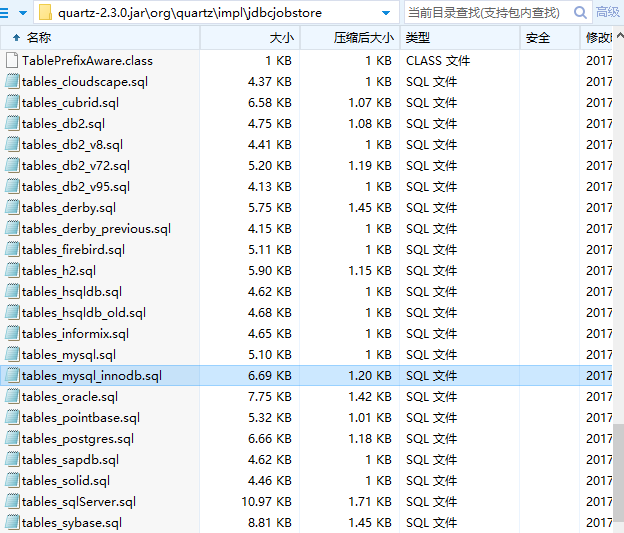This screenshot has width=624, height=533.
Task: Click the 7.75 KB size cell
Action: pyautogui.click(x=269, y=397)
